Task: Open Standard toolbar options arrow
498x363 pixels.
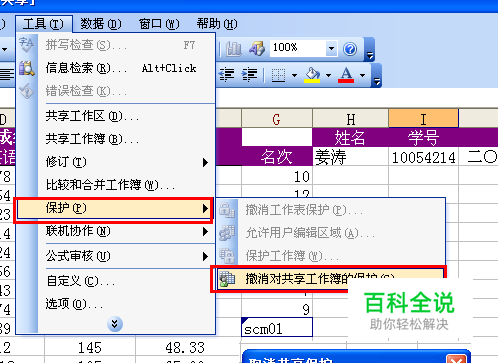Action: pos(370,50)
